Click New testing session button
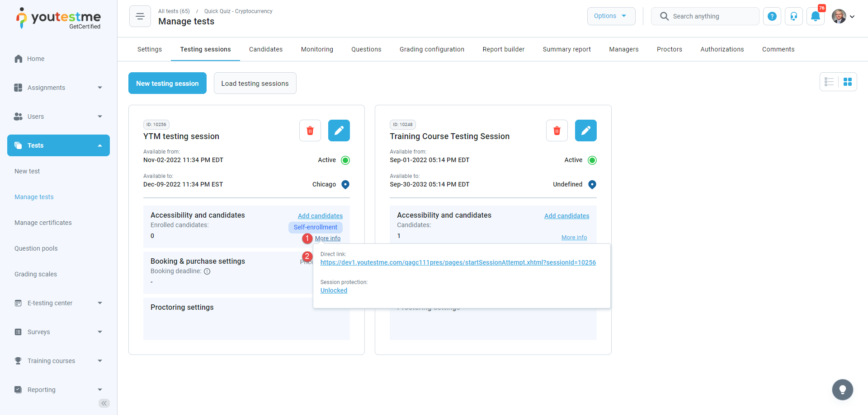Image resolution: width=868 pixels, height=415 pixels. [x=167, y=84]
